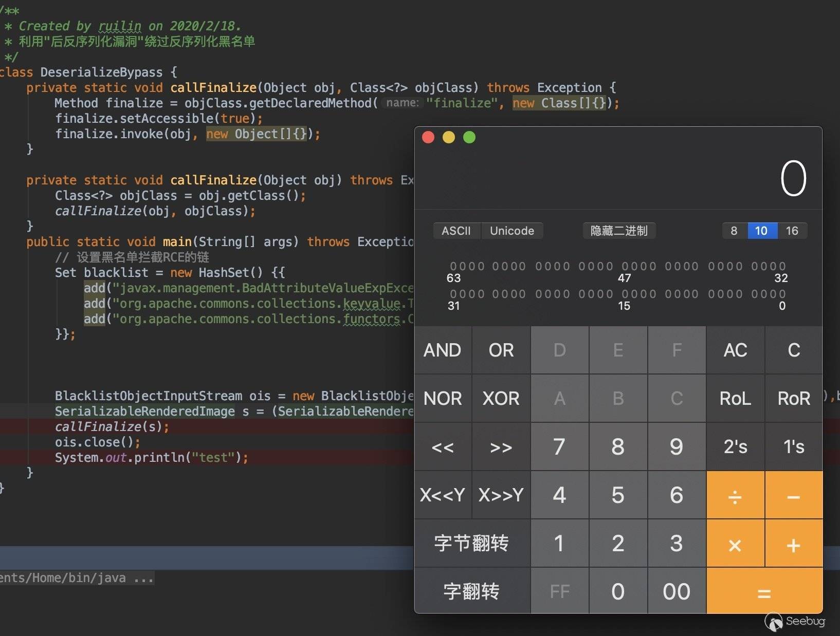Screen dimensions: 840x636
Task: Click the callFinalize(s) code line
Action: [112, 426]
